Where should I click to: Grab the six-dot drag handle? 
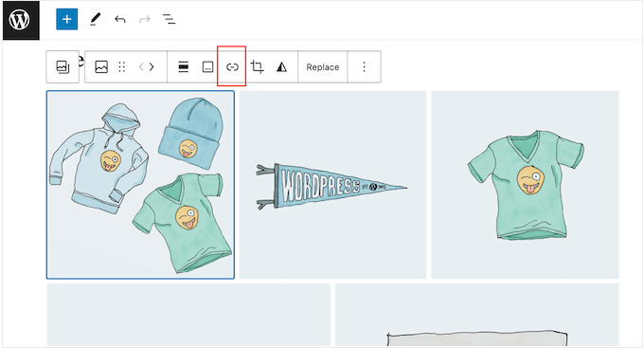click(121, 67)
